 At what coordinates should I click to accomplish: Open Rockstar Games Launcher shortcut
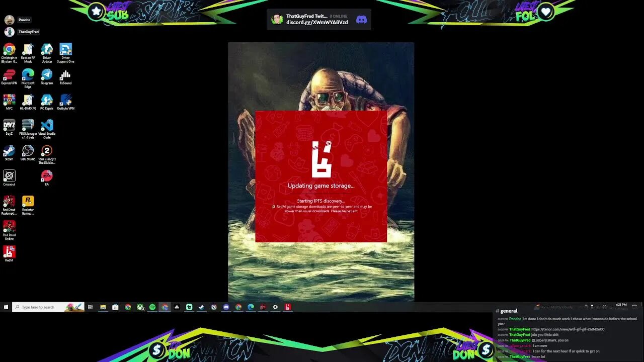28,205
